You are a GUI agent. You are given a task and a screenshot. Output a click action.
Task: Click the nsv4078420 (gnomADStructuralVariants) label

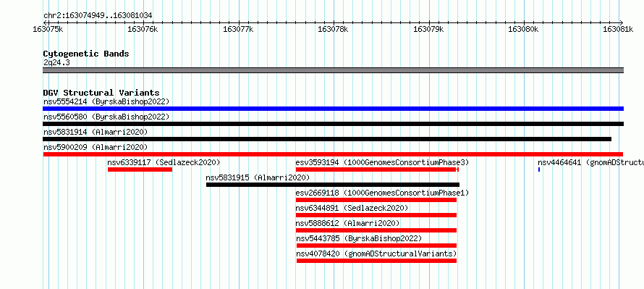(376, 254)
